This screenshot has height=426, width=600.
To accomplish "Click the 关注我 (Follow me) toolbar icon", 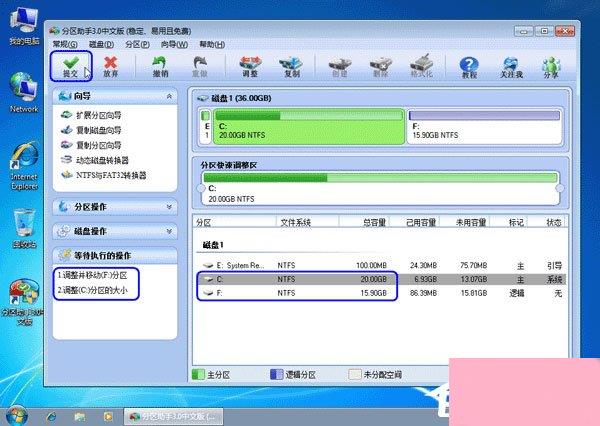I will click(511, 67).
